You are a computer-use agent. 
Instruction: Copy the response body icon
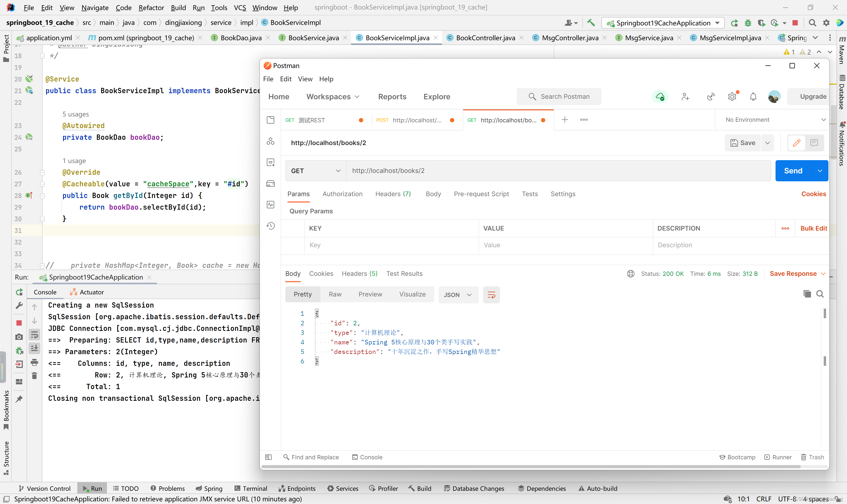(807, 294)
